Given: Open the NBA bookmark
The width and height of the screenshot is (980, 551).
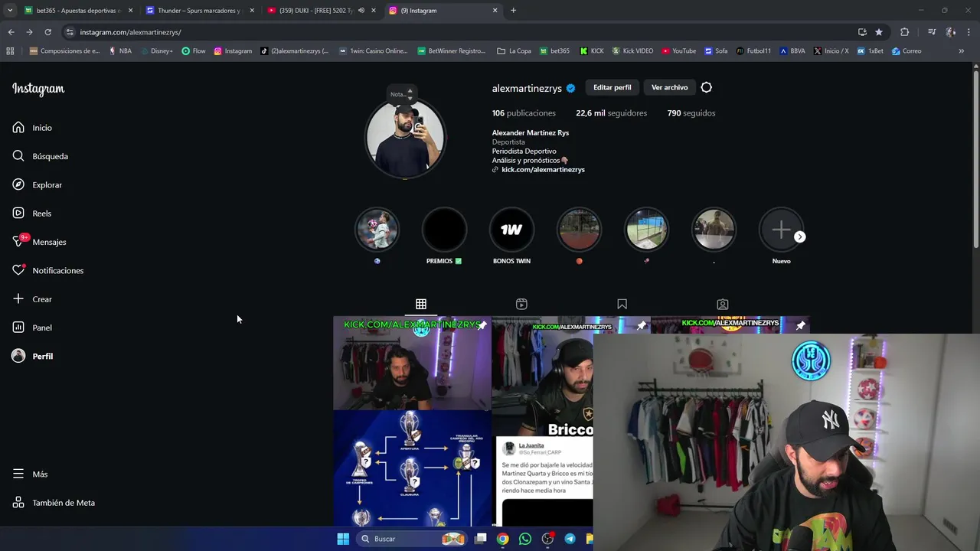Looking at the screenshot, I should coord(120,51).
